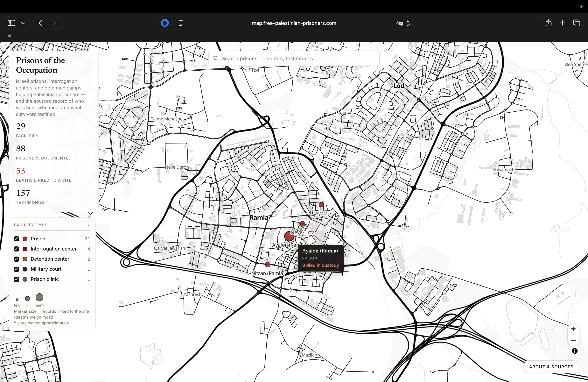
Task: Zoom out the map
Action: click(573, 340)
